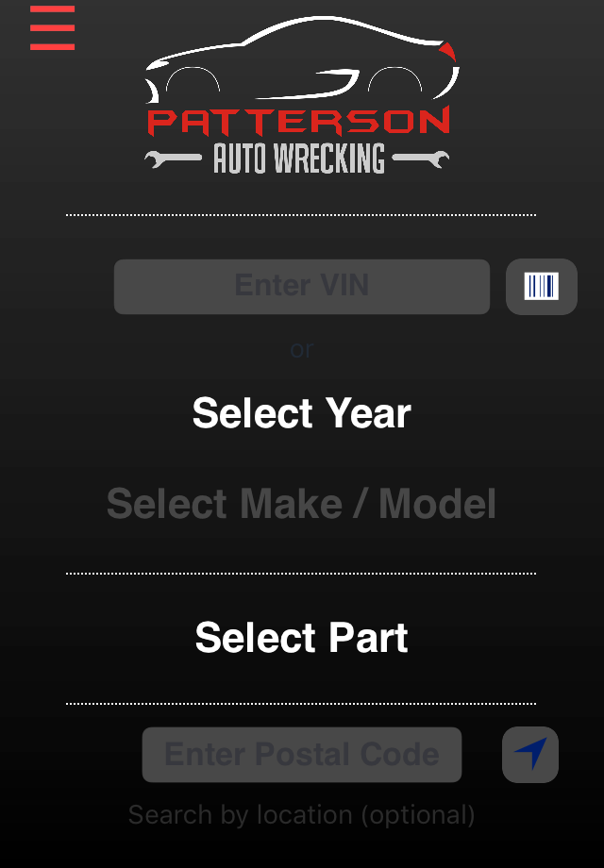Click dotted divider above Select Part
604x868 pixels.
click(x=302, y=573)
